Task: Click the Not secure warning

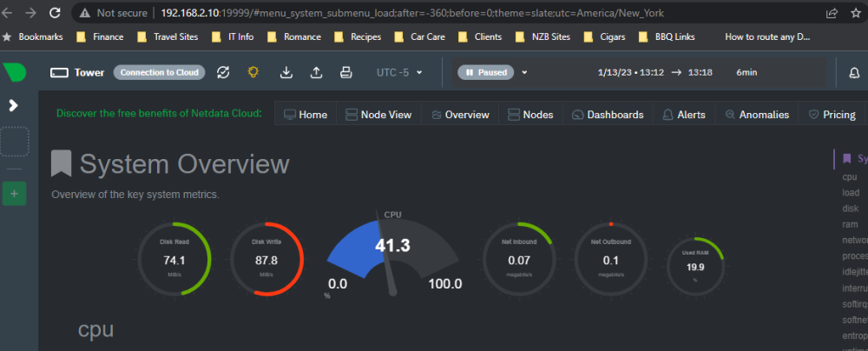Action: pyautogui.click(x=114, y=13)
